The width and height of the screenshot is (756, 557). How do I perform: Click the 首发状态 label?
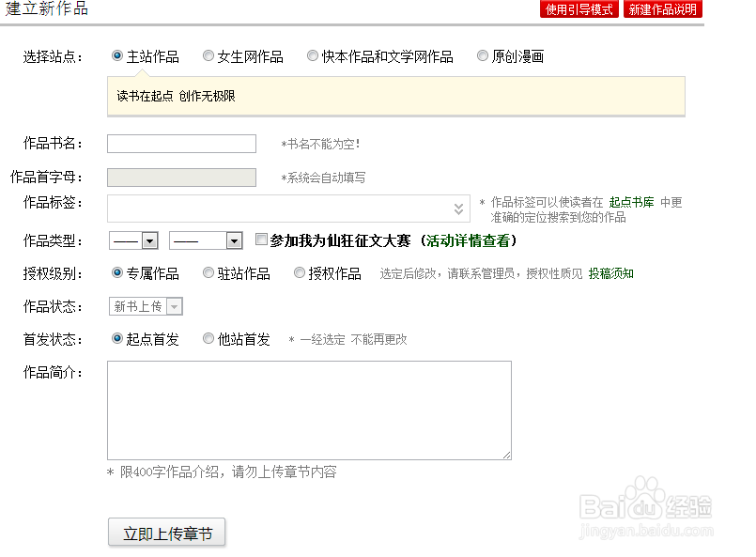point(53,339)
